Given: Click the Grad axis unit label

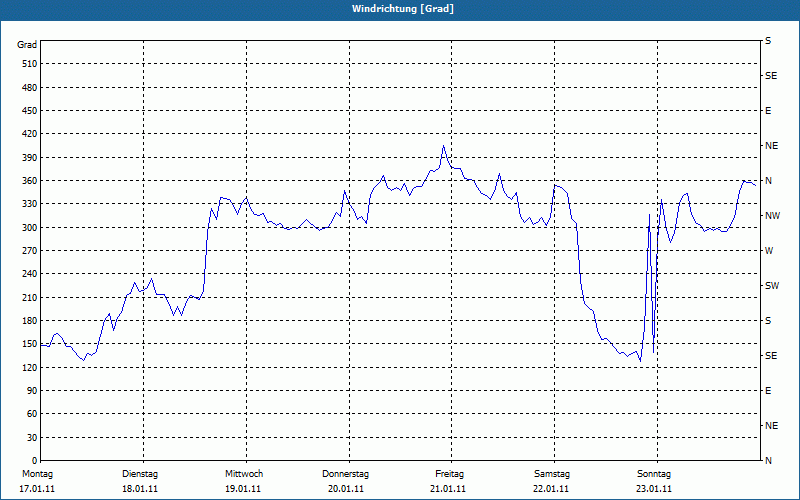Looking at the screenshot, I should (x=27, y=45).
